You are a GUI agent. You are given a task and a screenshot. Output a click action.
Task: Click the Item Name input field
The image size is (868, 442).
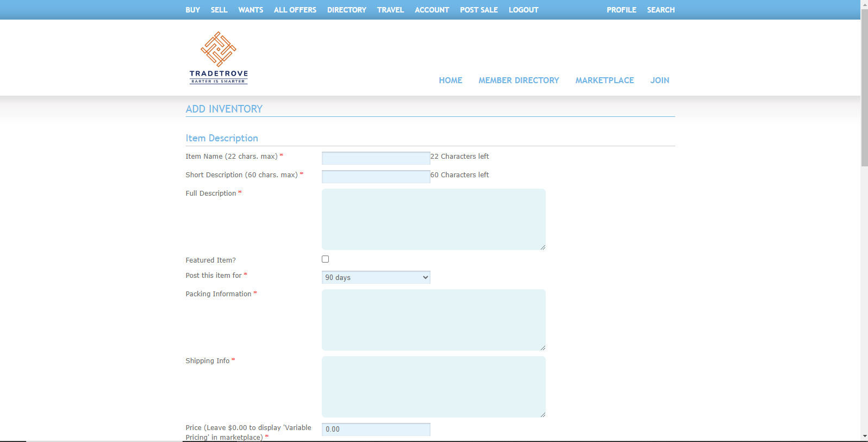pyautogui.click(x=376, y=158)
